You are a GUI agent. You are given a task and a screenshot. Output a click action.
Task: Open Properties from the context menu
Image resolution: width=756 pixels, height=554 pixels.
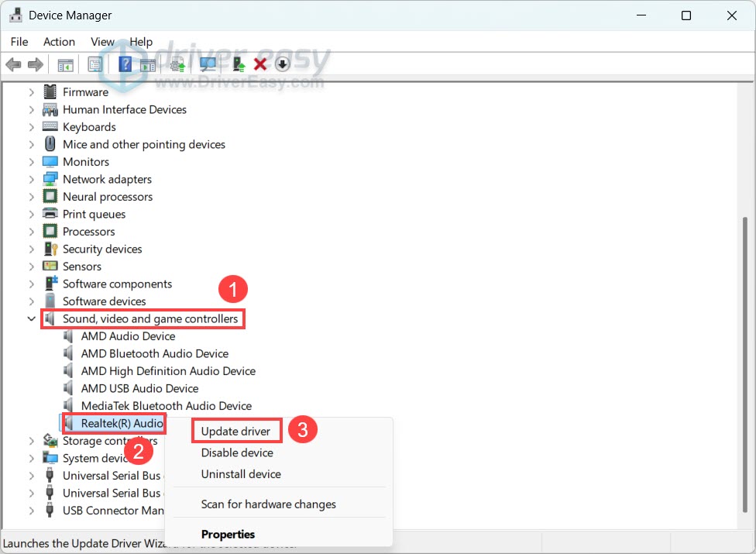[x=228, y=534]
